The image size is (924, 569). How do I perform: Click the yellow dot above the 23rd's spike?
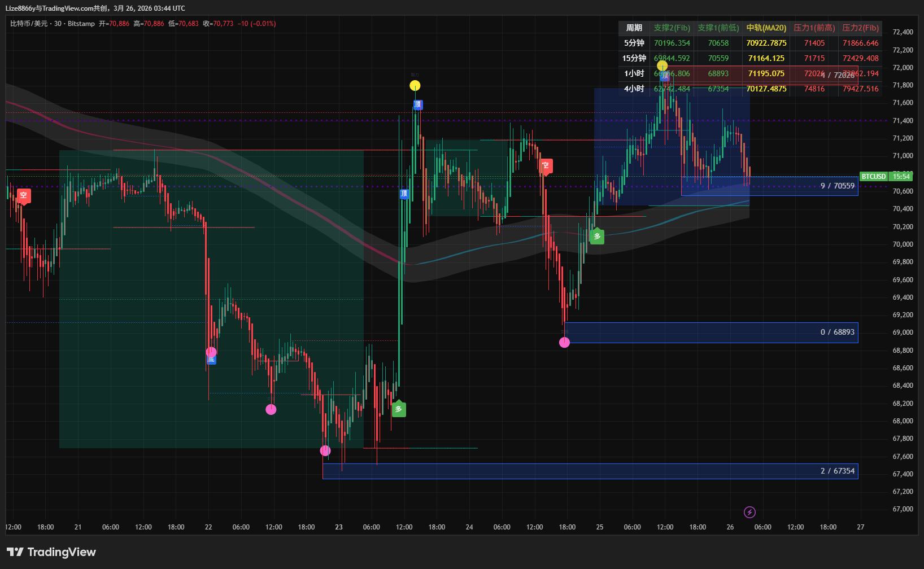point(415,86)
